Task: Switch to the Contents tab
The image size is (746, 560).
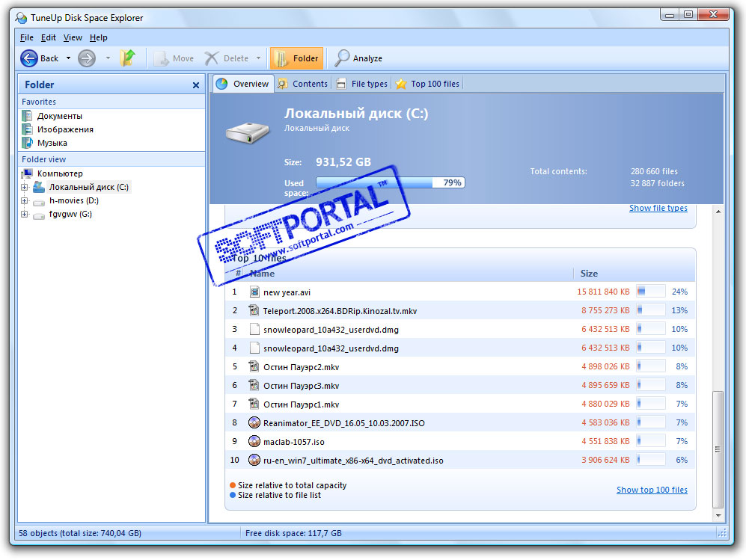Action: pyautogui.click(x=303, y=84)
